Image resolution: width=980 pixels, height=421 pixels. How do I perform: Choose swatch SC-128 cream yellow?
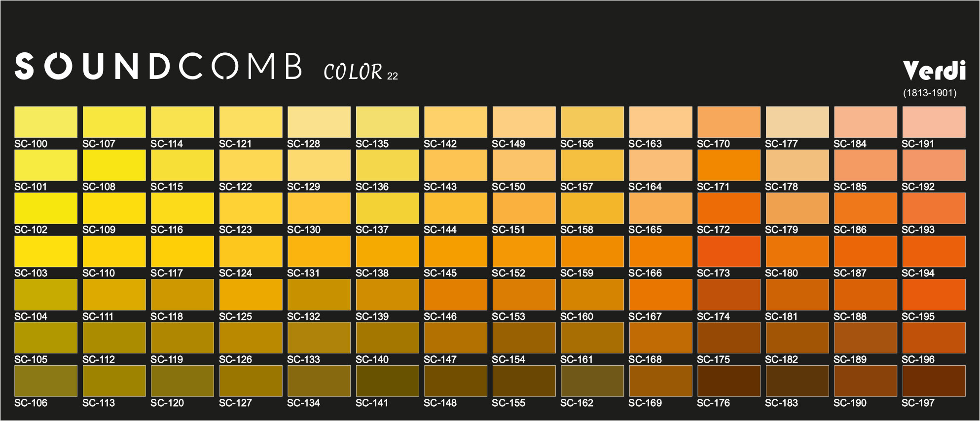[x=319, y=122]
